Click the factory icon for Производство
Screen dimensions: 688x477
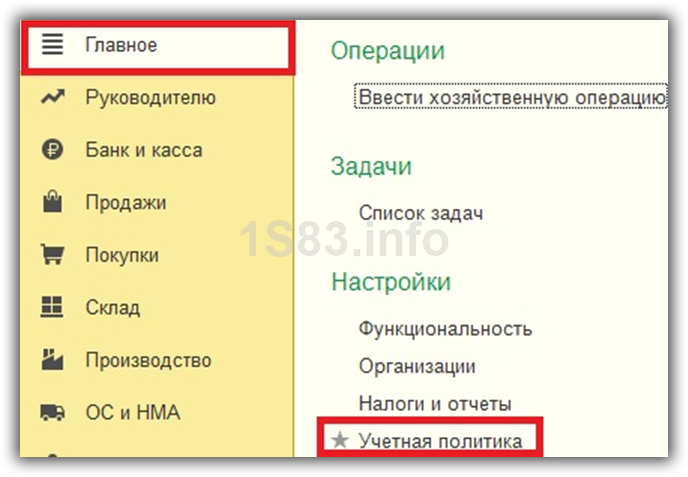(52, 359)
